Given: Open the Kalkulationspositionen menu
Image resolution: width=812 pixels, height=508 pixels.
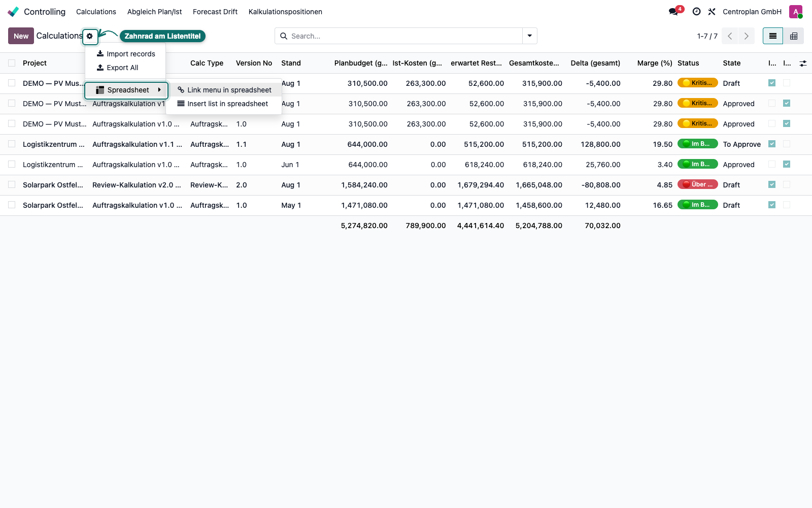Looking at the screenshot, I should tap(285, 12).
